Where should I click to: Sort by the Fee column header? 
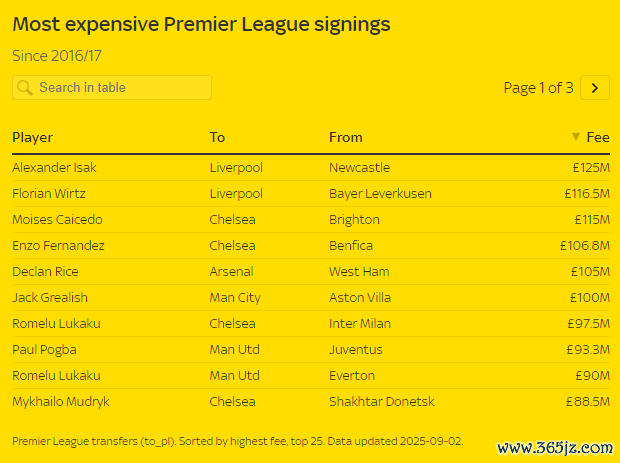pyautogui.click(x=598, y=137)
